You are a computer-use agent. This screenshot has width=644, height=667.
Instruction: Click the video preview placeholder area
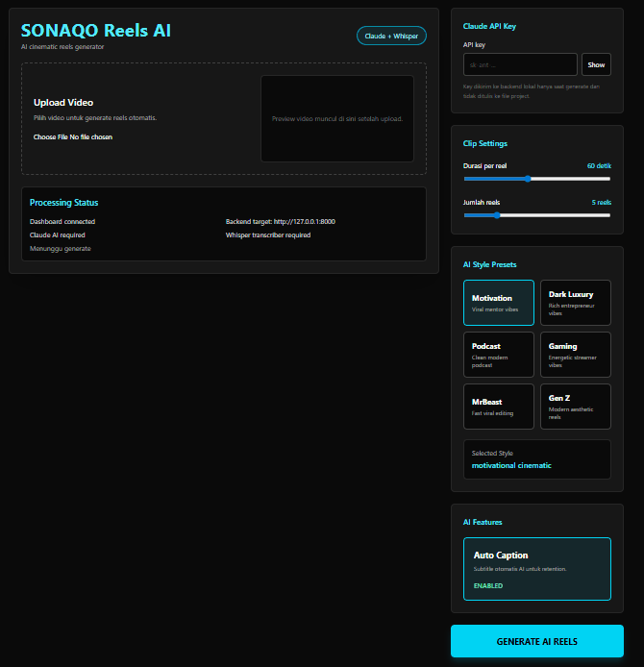[x=337, y=118]
